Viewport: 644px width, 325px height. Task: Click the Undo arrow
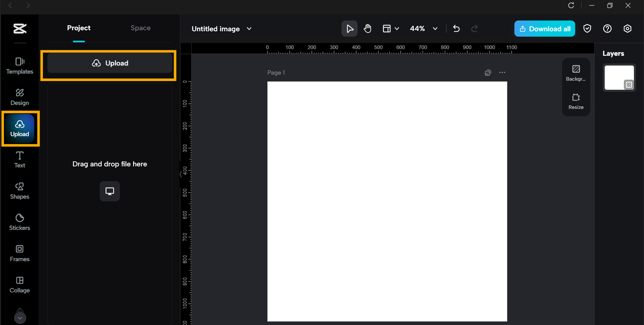coord(456,29)
